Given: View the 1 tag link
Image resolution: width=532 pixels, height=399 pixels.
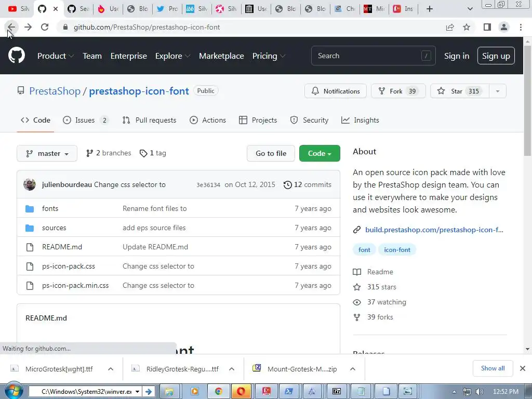Looking at the screenshot, I should tap(153, 153).
